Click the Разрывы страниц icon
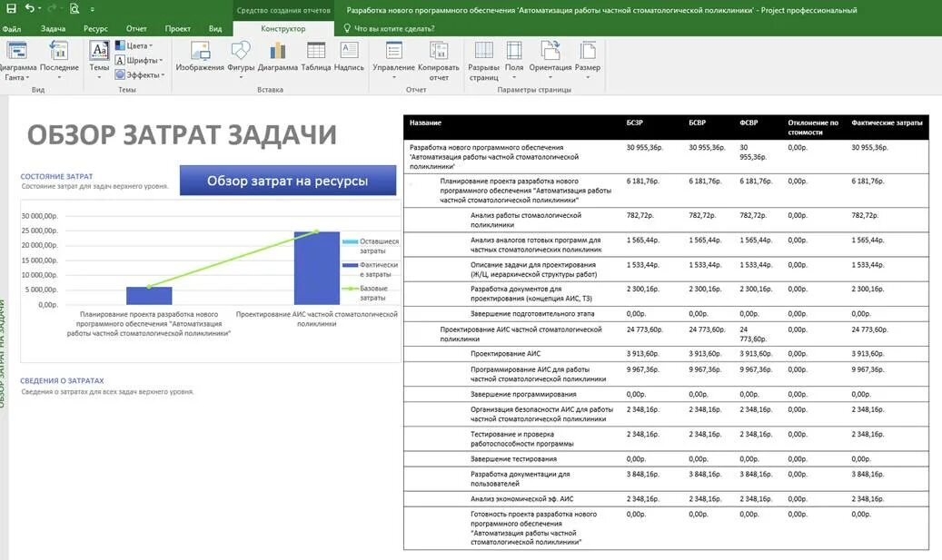The width and height of the screenshot is (942, 560). (x=483, y=51)
